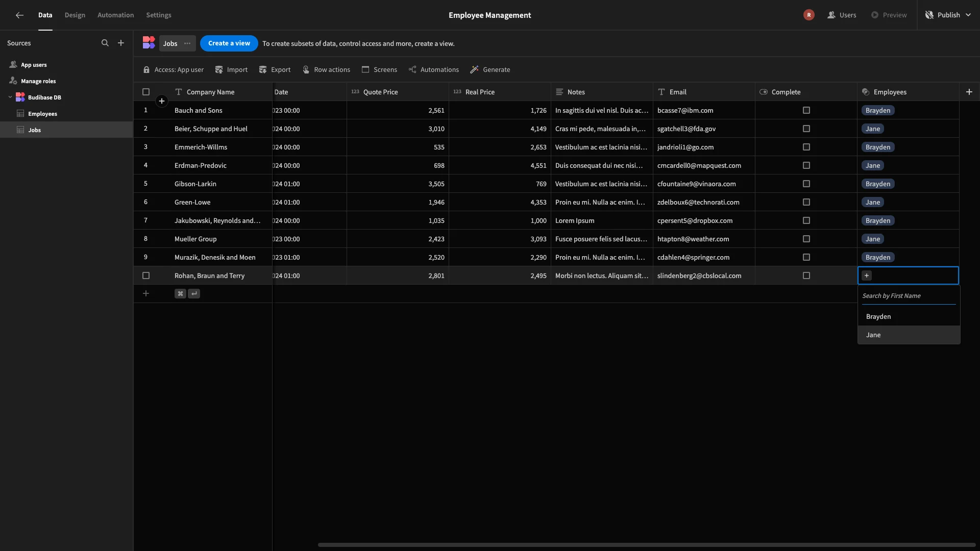Switch to the Automation tab

pyautogui.click(x=116, y=15)
